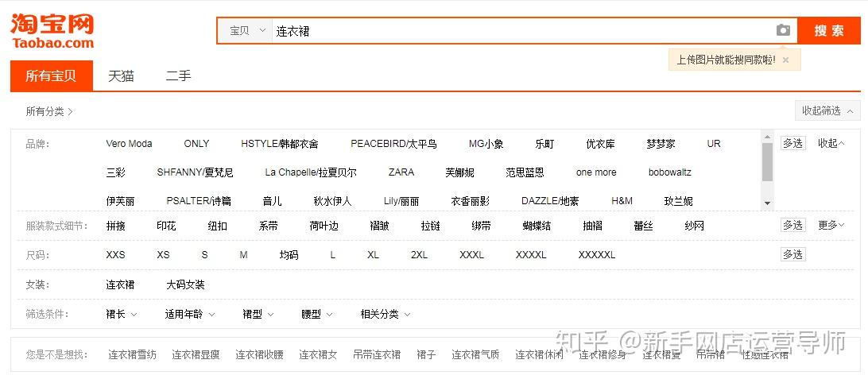Select 大码女装 category

pos(185,285)
